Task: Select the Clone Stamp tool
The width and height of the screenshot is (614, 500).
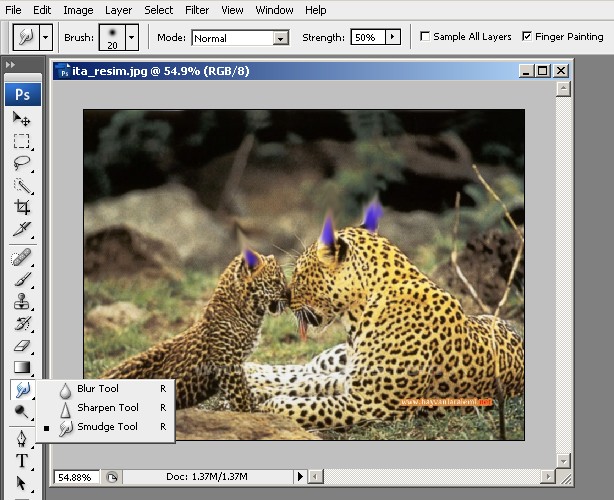Action: 22,302
